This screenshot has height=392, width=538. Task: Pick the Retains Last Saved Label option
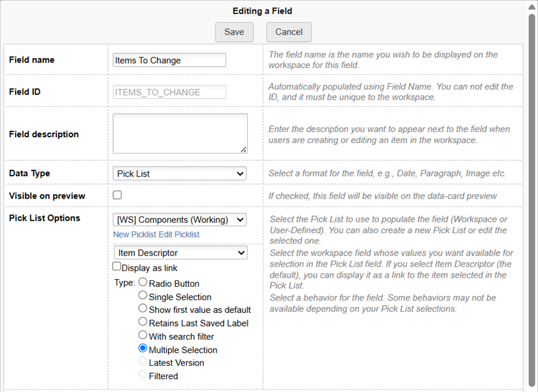[x=143, y=322]
